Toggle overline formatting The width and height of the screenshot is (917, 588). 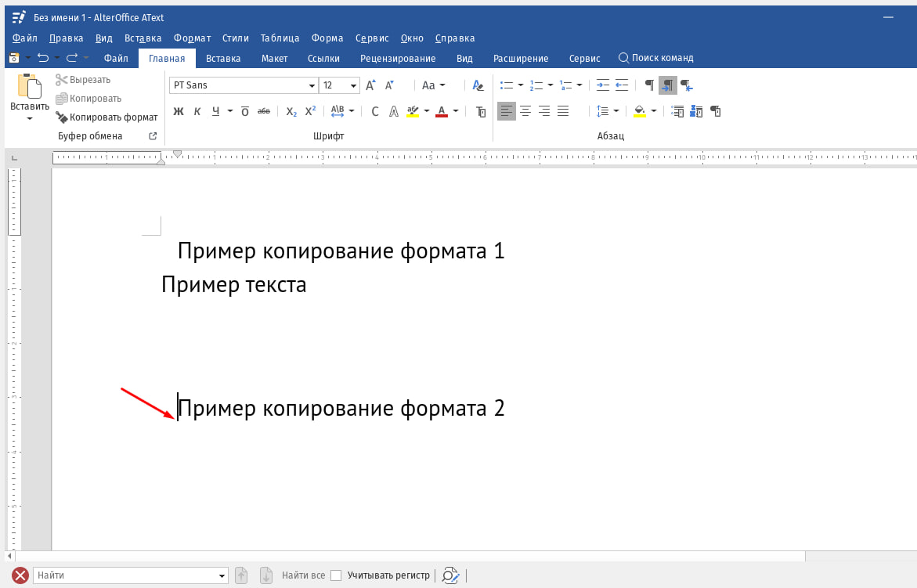pyautogui.click(x=245, y=111)
